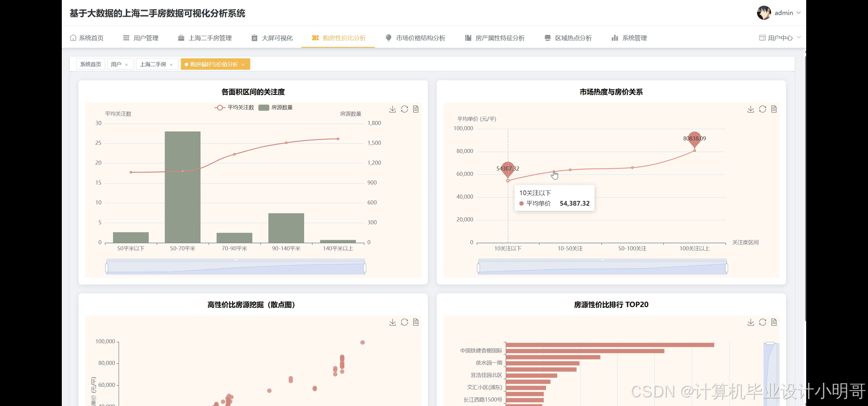The height and width of the screenshot is (406, 868).
Task: Click the left handle of 市场热度 zoom slider
Action: tap(478, 268)
